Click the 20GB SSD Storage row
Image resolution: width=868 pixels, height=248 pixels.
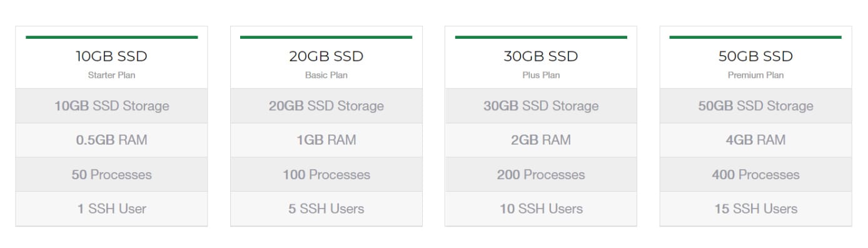pyautogui.click(x=326, y=106)
